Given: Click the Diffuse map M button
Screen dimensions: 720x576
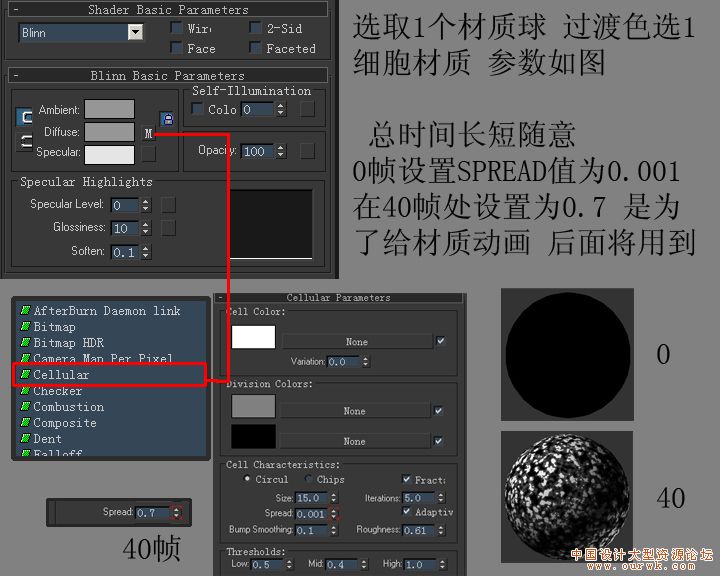Looking at the screenshot, I should pyautogui.click(x=148, y=133).
